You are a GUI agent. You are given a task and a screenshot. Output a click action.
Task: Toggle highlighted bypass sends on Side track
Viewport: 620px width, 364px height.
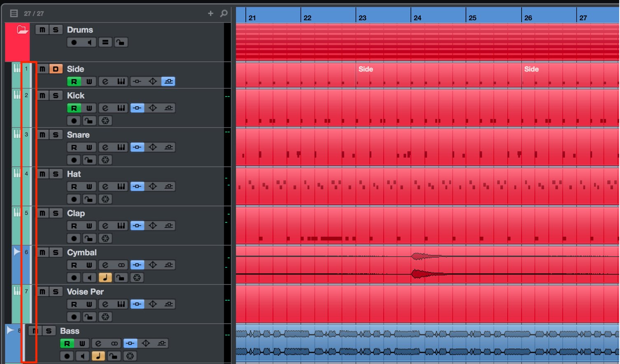(x=168, y=82)
